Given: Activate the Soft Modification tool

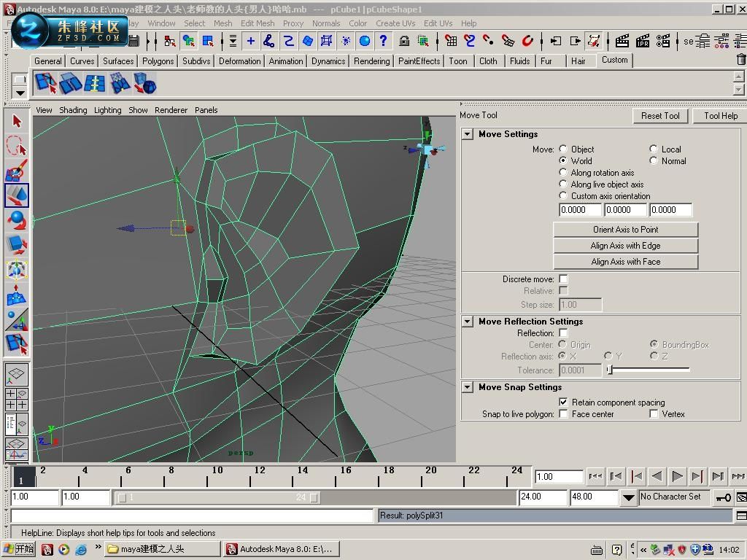Looking at the screenshot, I should point(17,295).
